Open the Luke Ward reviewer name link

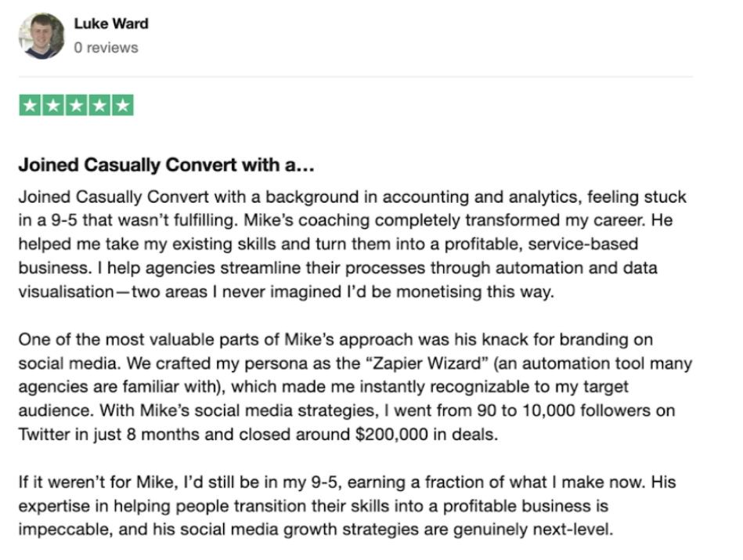[110, 23]
